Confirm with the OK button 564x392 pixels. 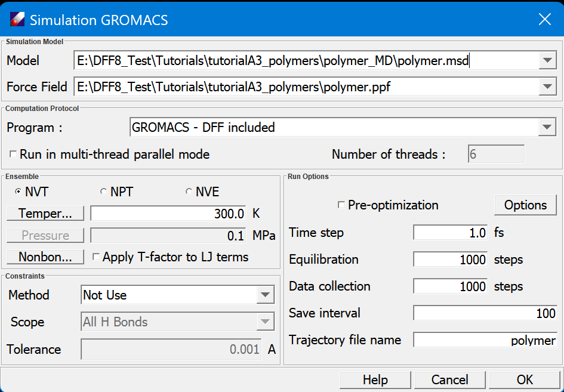(x=525, y=380)
